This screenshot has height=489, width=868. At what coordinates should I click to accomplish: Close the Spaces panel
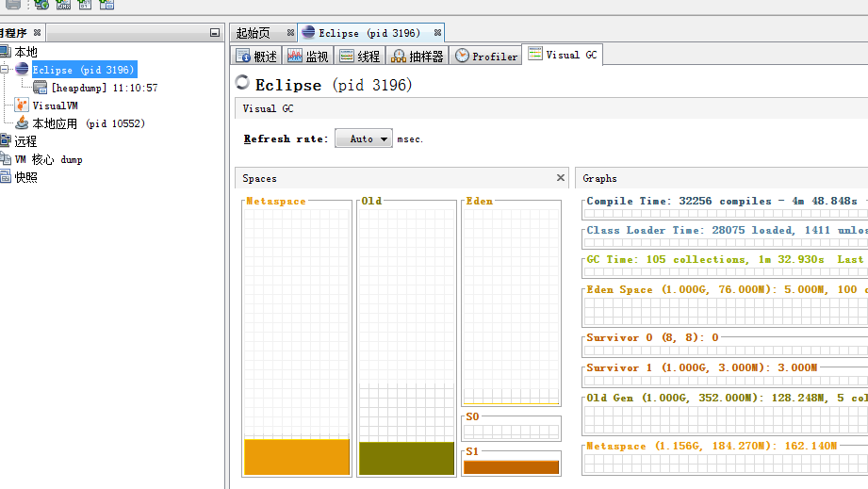coord(561,177)
